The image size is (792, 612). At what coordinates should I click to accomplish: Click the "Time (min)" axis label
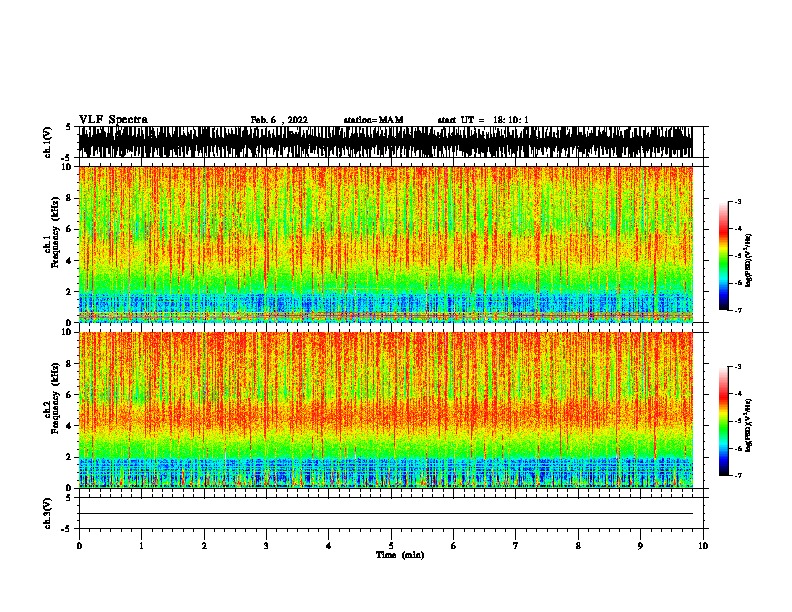400,555
